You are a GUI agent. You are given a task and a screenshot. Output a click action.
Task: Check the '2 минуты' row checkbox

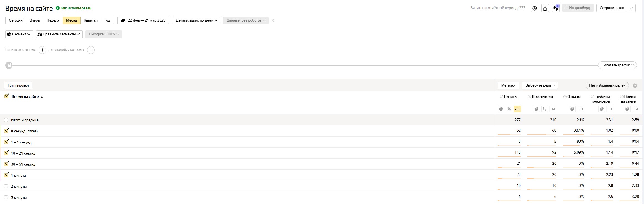(6, 186)
